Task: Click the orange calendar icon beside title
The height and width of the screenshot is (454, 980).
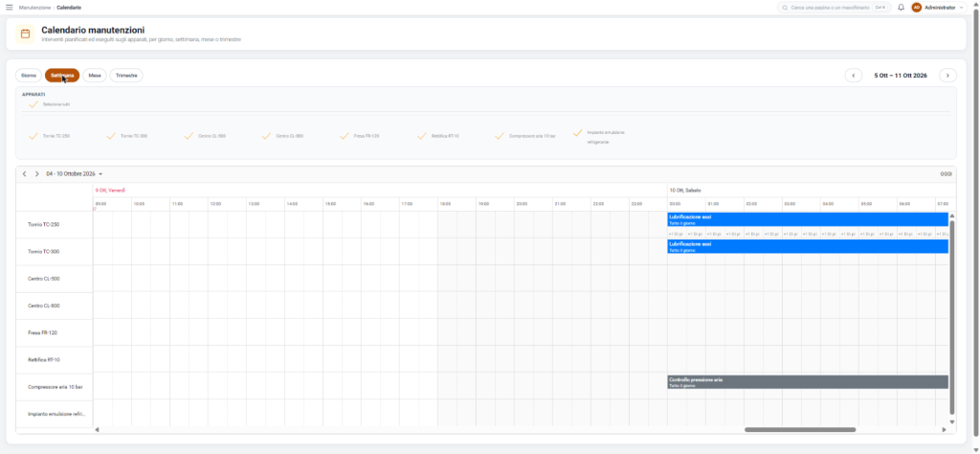Action: pyautogui.click(x=25, y=34)
